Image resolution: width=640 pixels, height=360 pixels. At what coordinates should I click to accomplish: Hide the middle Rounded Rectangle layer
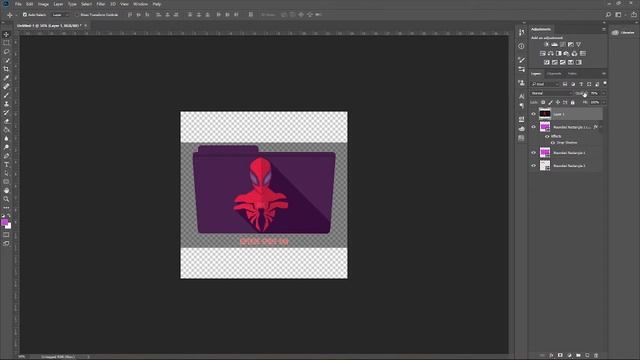point(533,153)
